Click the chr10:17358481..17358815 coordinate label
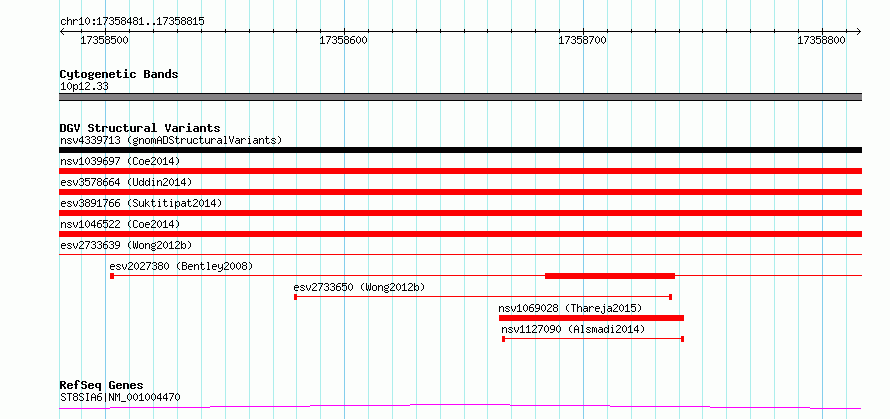This screenshot has width=890, height=419. (132, 22)
